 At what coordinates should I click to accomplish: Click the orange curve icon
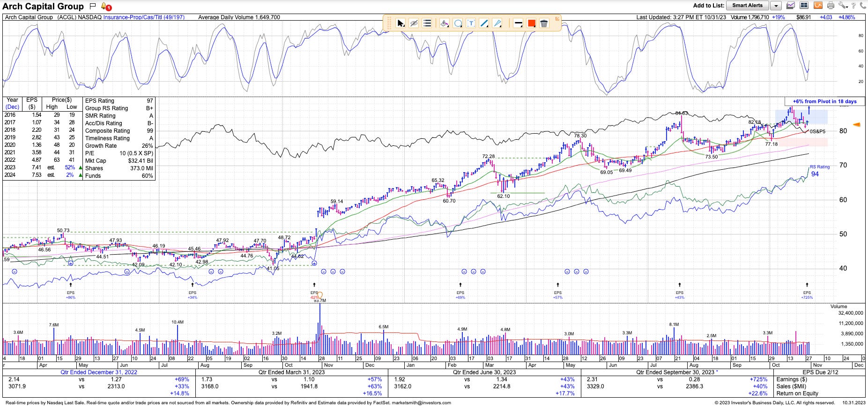point(817,6)
